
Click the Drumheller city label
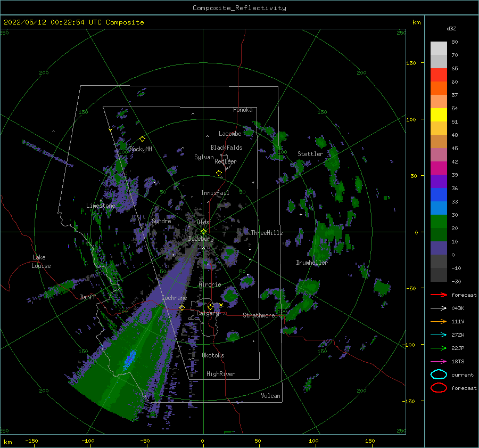click(x=312, y=263)
